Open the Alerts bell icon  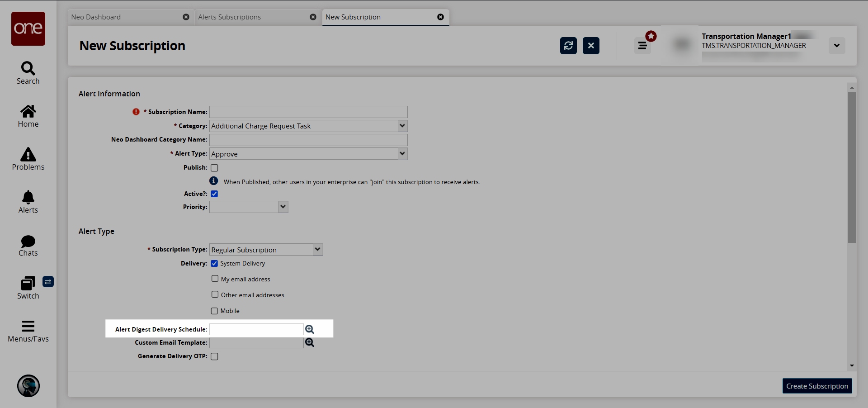tap(28, 197)
